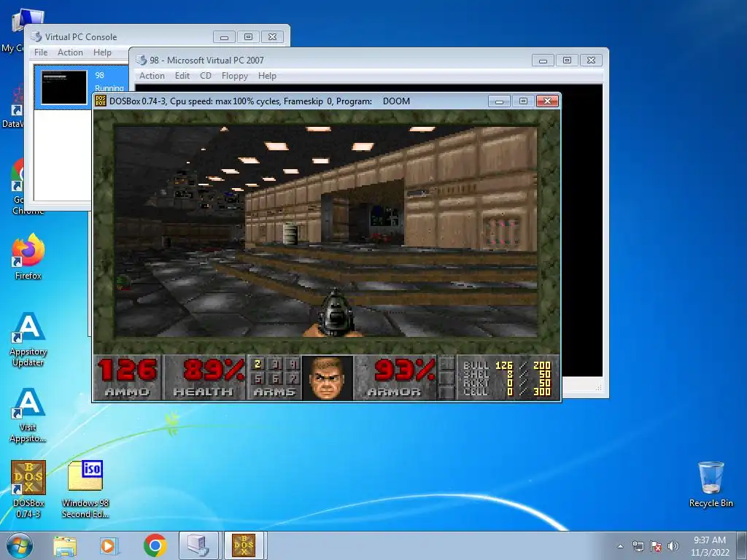Select the DOSBox 0.74-3 desktop shortcut
This screenshot has height=560, width=747.
click(28, 489)
